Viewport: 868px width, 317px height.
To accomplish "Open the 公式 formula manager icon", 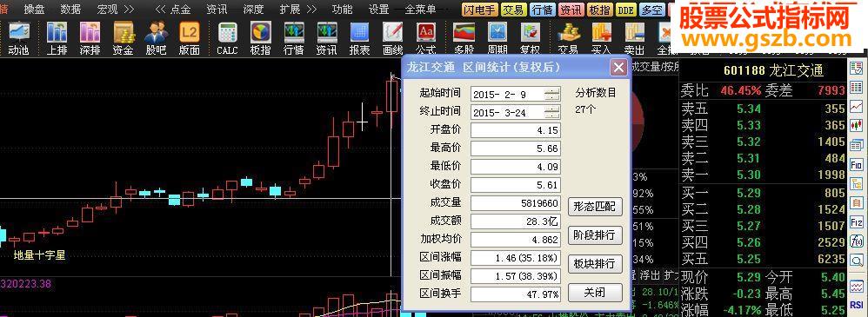I will [425, 39].
